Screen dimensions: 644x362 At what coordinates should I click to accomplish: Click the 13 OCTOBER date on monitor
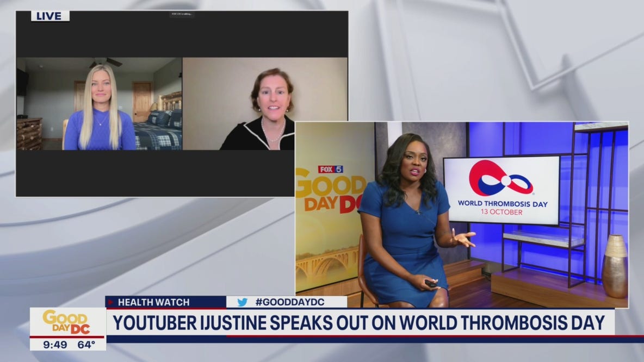pos(502,212)
